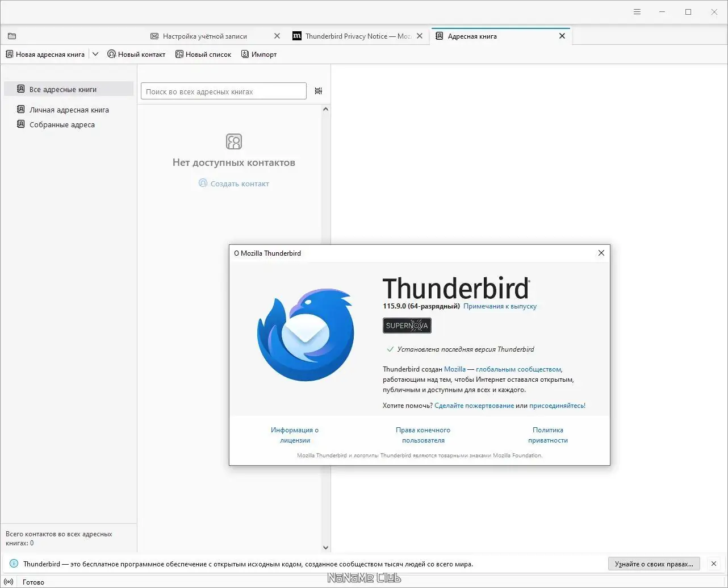Select Личная адресная книга
728x588 pixels.
coord(69,110)
